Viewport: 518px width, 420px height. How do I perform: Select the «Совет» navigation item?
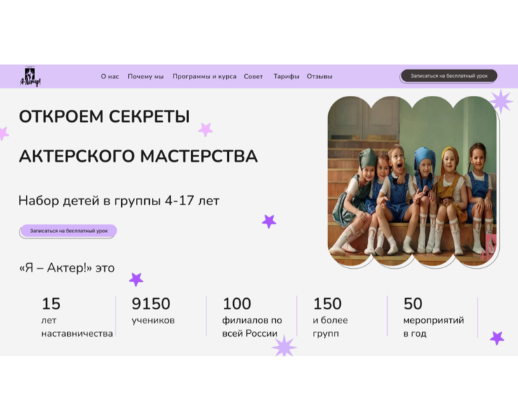(x=253, y=76)
